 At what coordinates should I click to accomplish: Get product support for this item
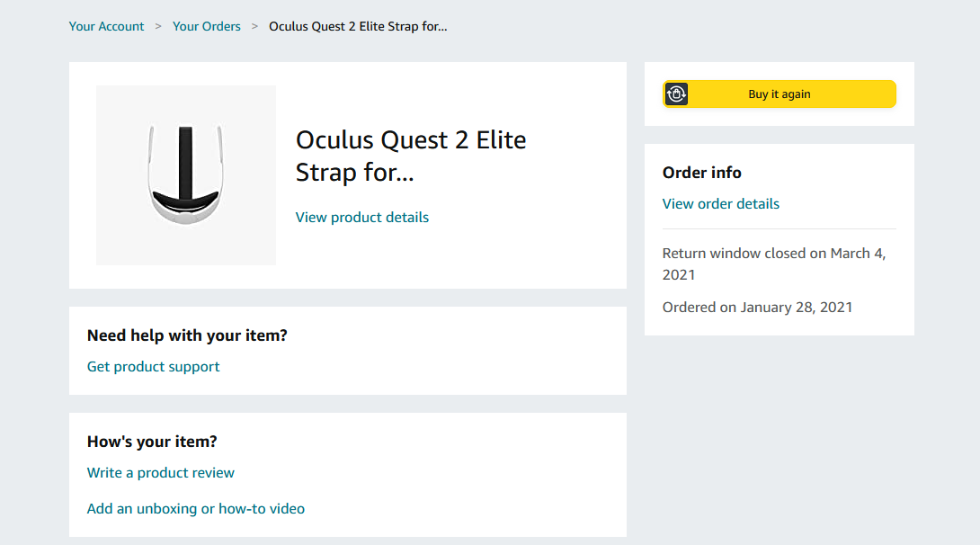pyautogui.click(x=154, y=367)
